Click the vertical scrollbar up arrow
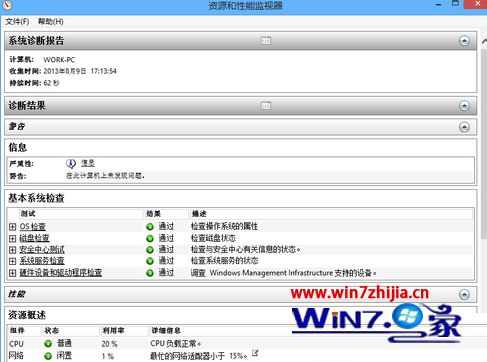 [x=484, y=41]
